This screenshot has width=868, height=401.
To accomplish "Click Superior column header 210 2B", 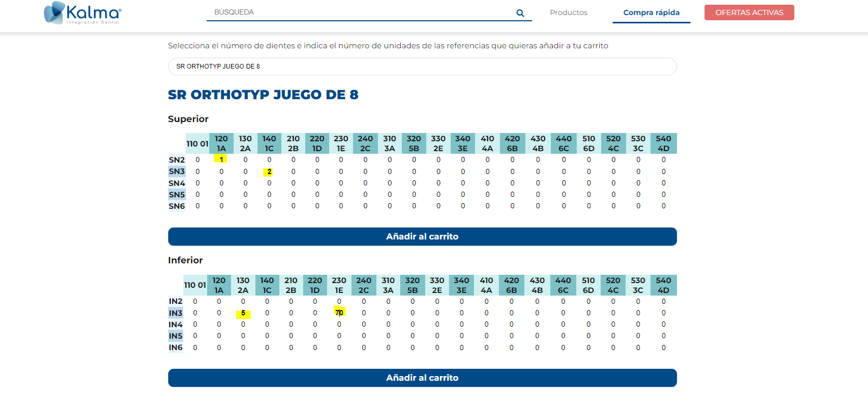I will 293,143.
